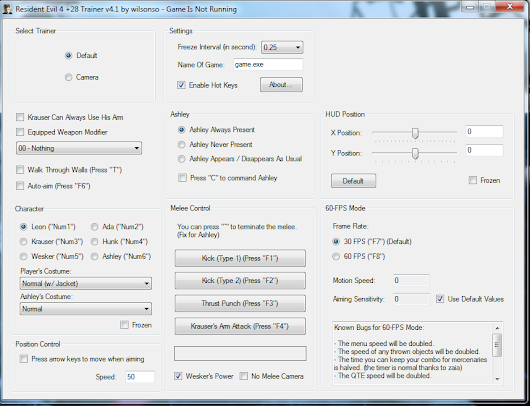Image resolution: width=530 pixels, height=406 pixels.
Task: Click the Krauser's Arm Attack button
Action: tap(240, 326)
